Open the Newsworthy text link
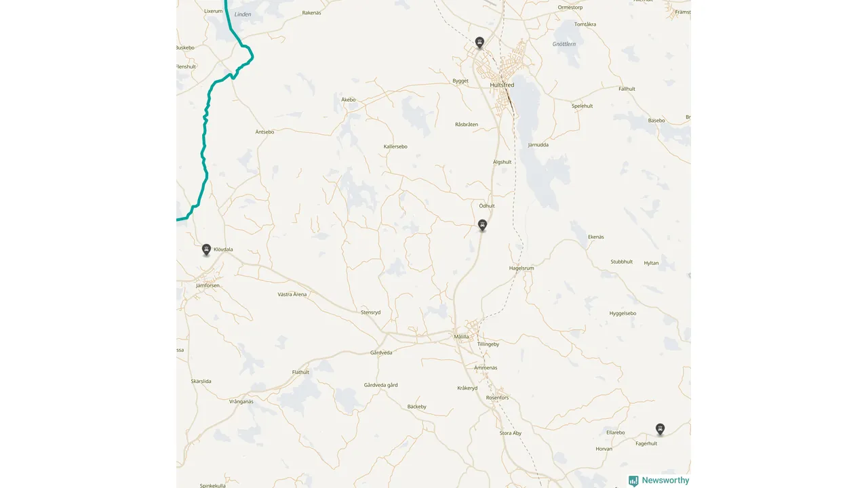 (x=665, y=481)
